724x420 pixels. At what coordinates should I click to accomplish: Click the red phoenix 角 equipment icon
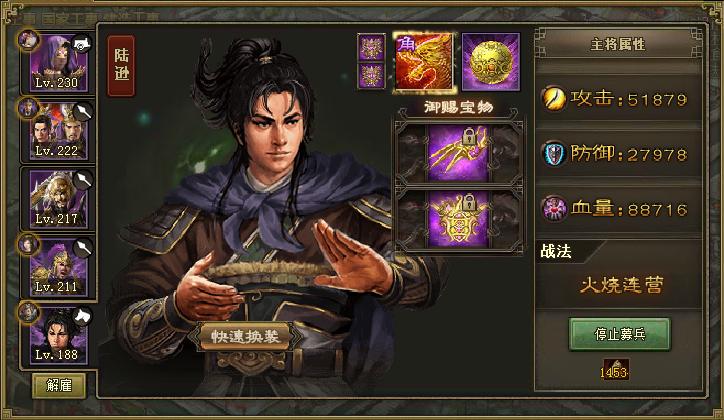coord(424,62)
